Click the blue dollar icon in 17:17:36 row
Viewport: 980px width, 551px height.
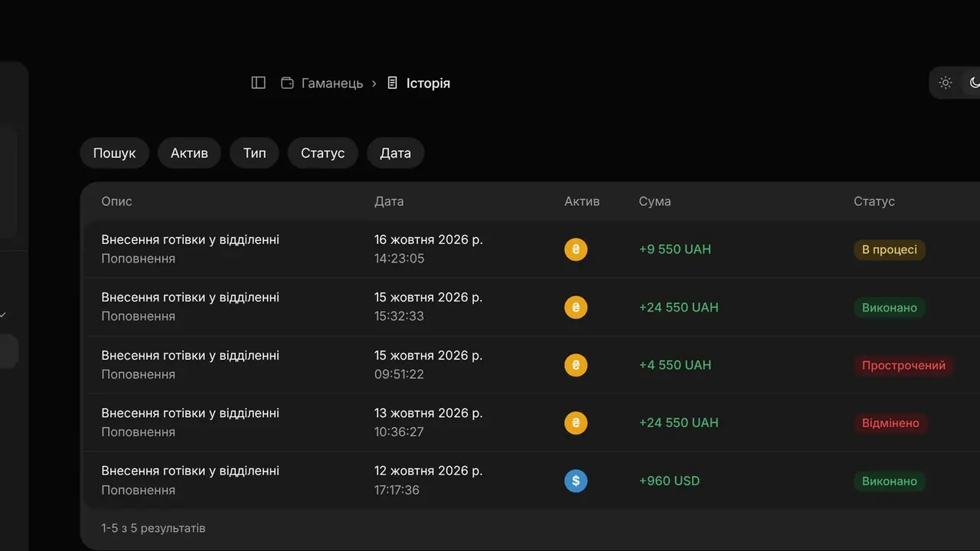point(576,481)
